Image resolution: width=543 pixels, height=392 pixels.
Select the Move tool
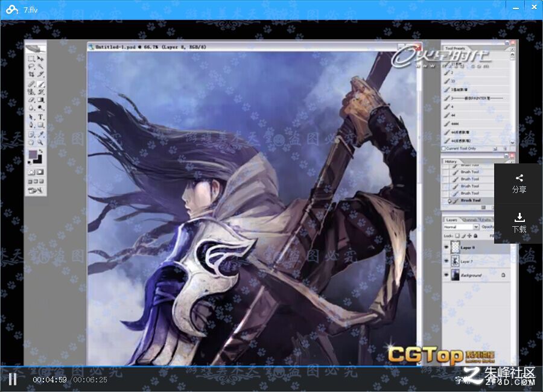click(x=40, y=58)
